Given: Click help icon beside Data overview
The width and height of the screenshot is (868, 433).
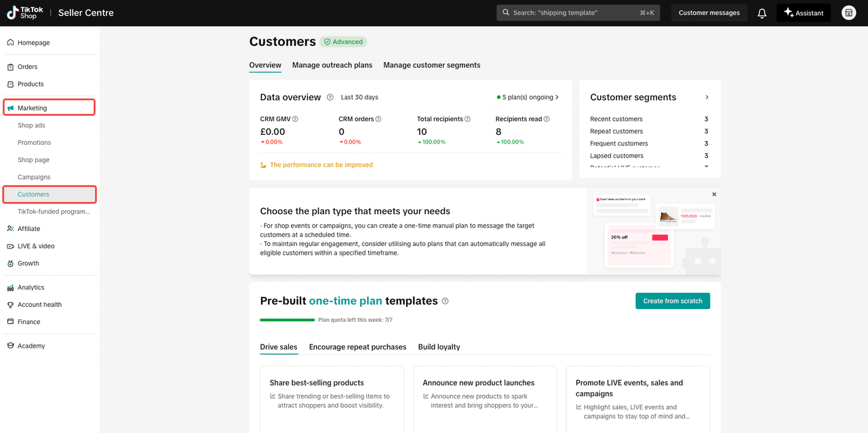Looking at the screenshot, I should tap(330, 98).
